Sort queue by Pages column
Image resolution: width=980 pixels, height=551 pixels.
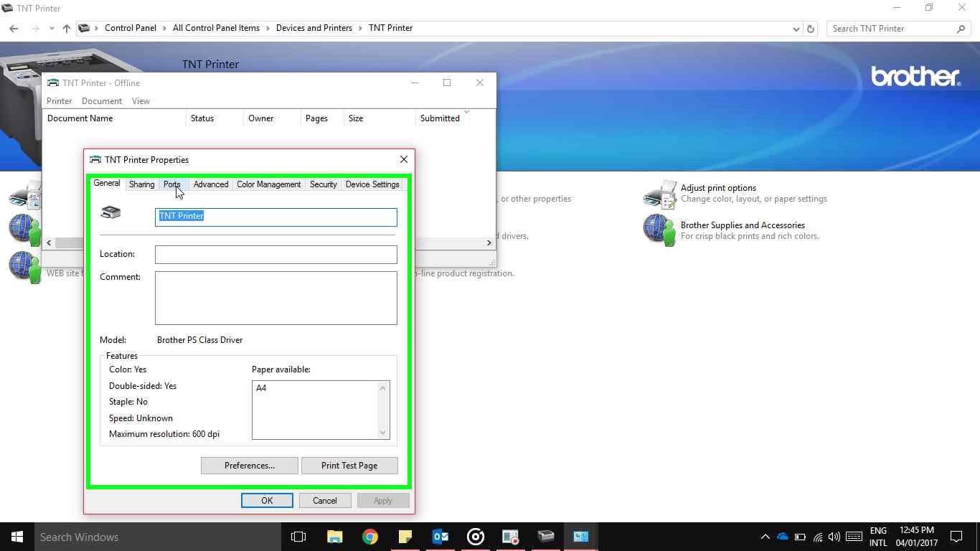(x=322, y=118)
